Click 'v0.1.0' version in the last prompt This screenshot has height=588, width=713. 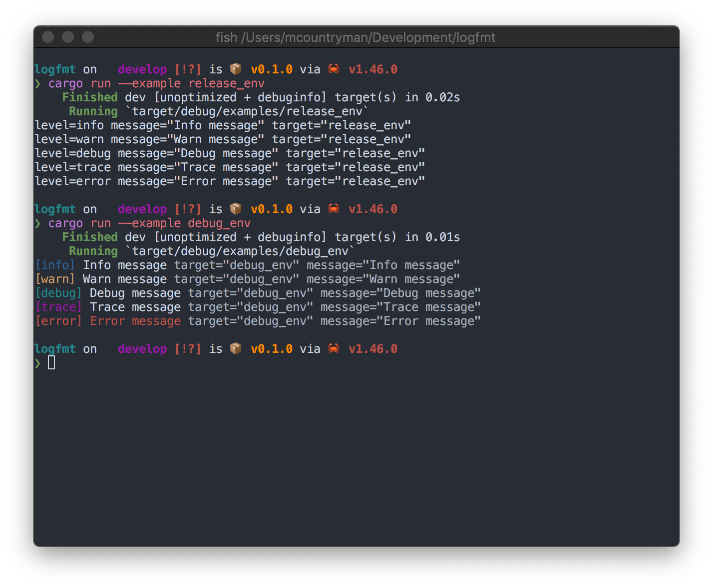pyautogui.click(x=272, y=349)
